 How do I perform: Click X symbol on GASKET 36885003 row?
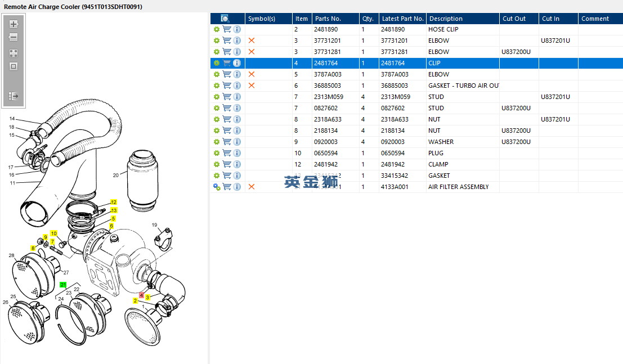(x=252, y=86)
